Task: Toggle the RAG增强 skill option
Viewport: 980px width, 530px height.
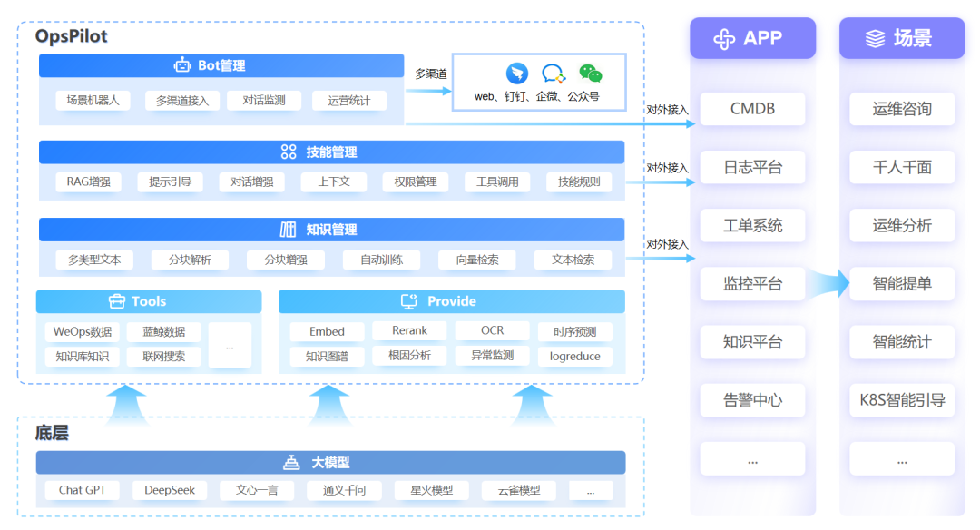Action: (x=87, y=182)
